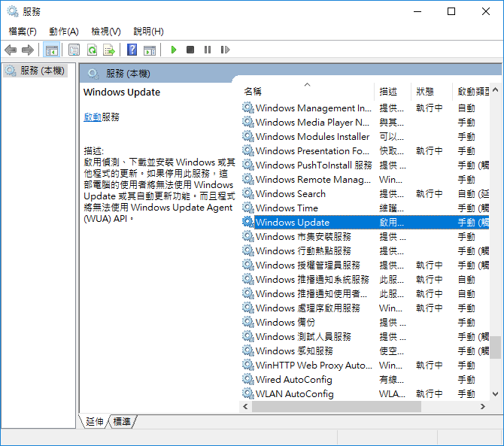Maximize the 服務 window
The width and height of the screenshot is (504, 446).
coord(451,11)
